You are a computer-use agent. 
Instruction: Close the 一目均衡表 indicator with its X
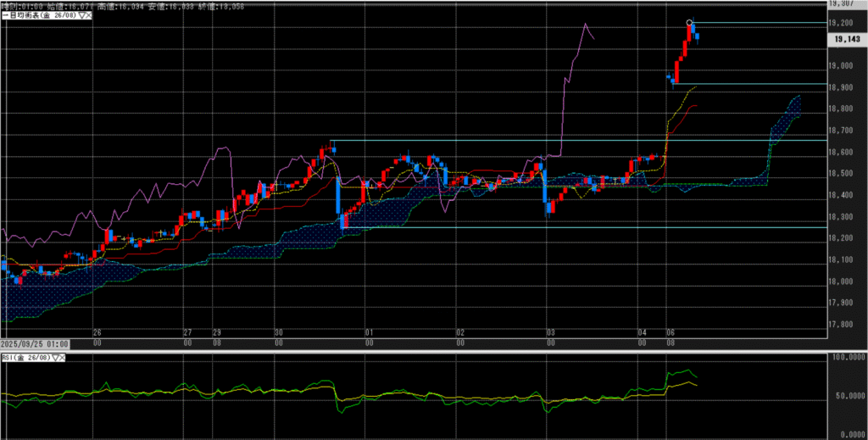[x=88, y=15]
